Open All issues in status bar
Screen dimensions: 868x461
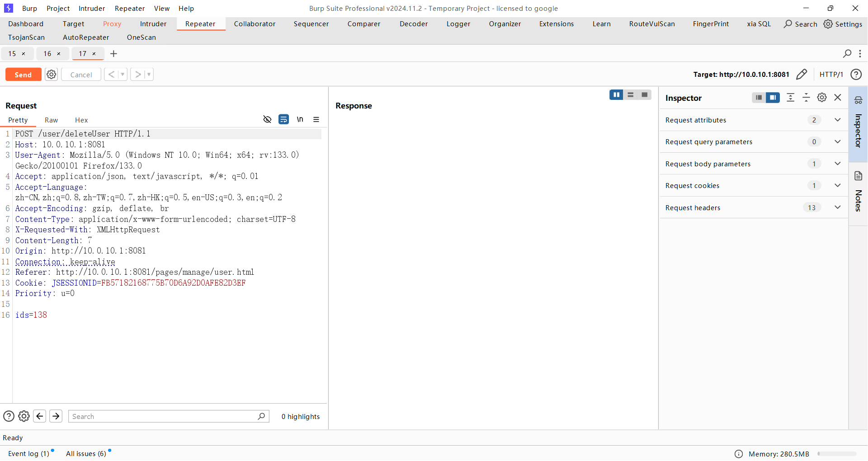tap(86, 453)
